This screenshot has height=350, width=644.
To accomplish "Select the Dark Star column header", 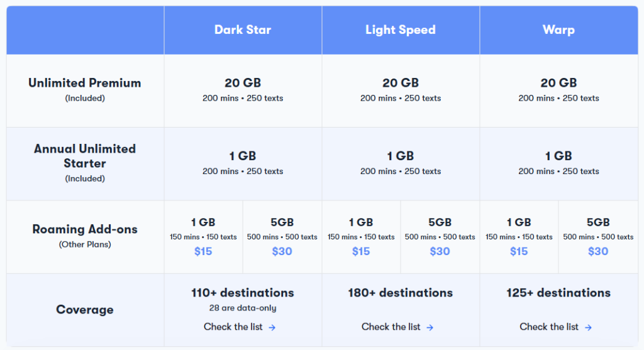I will pyautogui.click(x=243, y=30).
